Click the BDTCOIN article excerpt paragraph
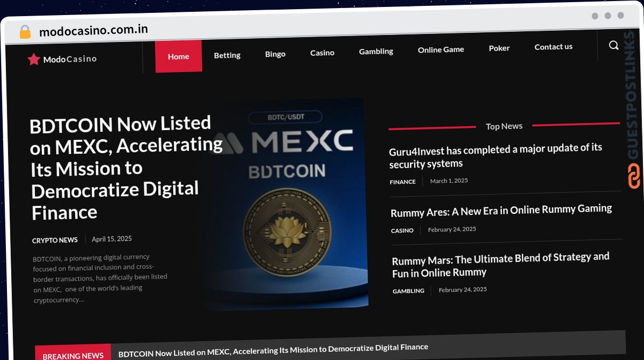 pyautogui.click(x=100, y=278)
